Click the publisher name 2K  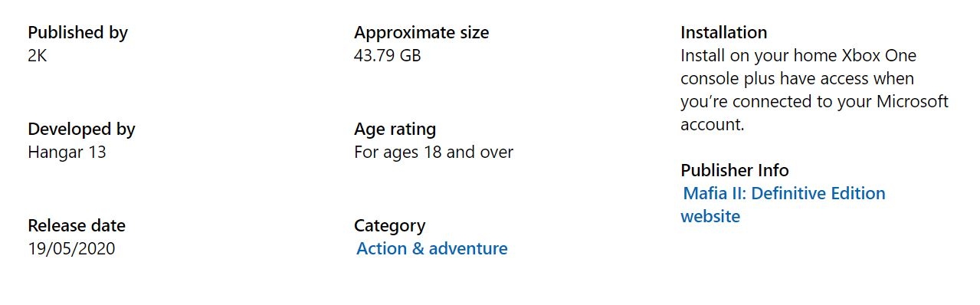38,55
